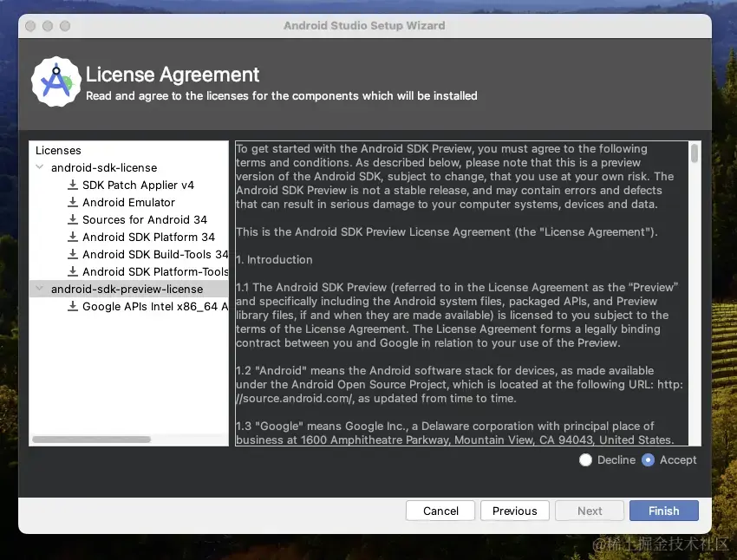737x560 pixels.
Task: Select Android SDK Platform 34 entry
Action: (x=148, y=238)
